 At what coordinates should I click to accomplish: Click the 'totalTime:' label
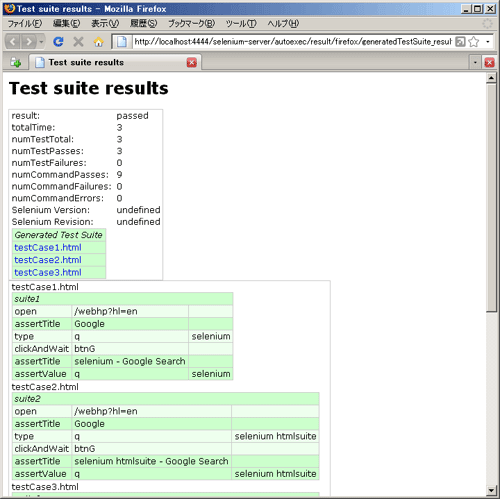(x=33, y=128)
